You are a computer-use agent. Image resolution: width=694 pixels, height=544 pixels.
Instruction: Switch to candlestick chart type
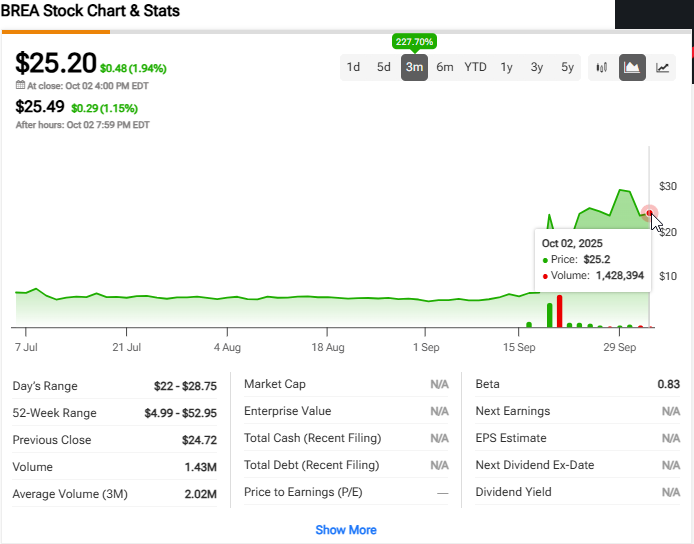tap(602, 67)
